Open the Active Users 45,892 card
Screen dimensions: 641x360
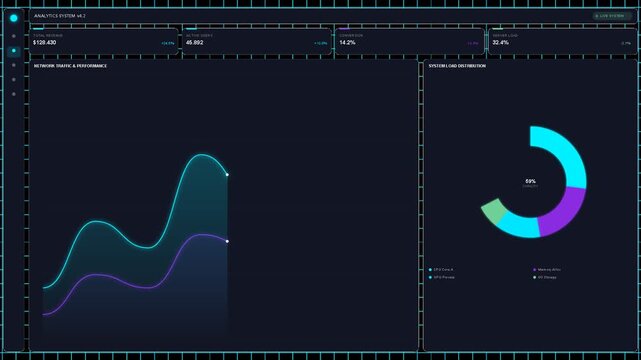click(257, 41)
